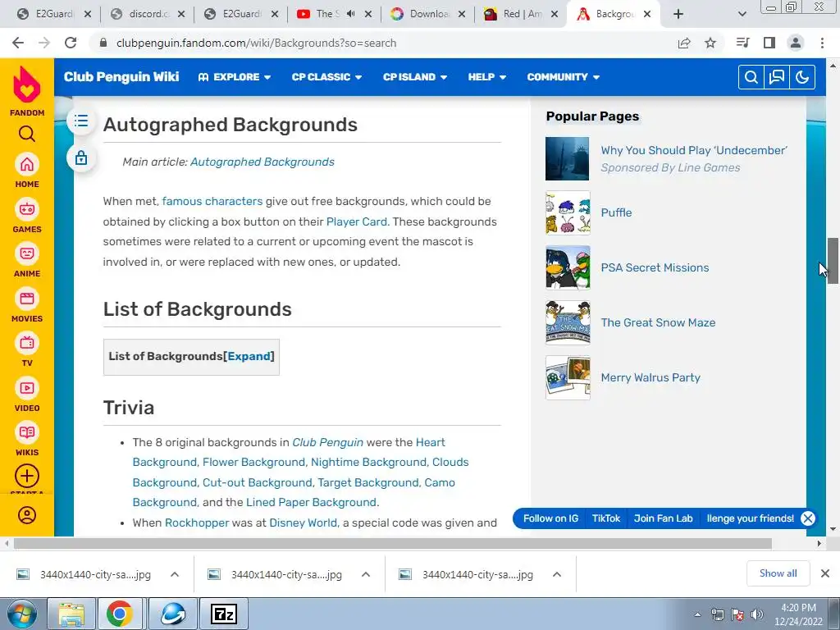Click the Club Penguin Wiki title
Image resolution: width=840 pixels, height=630 pixels.
[121, 77]
